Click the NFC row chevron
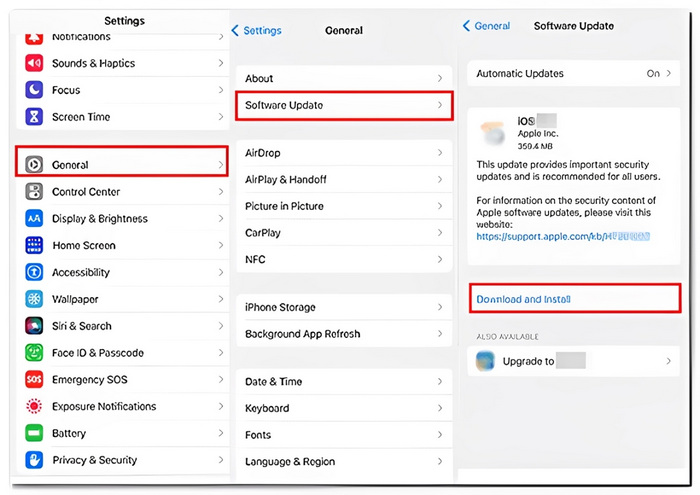Screen dimensions: 700x495 pos(440,259)
